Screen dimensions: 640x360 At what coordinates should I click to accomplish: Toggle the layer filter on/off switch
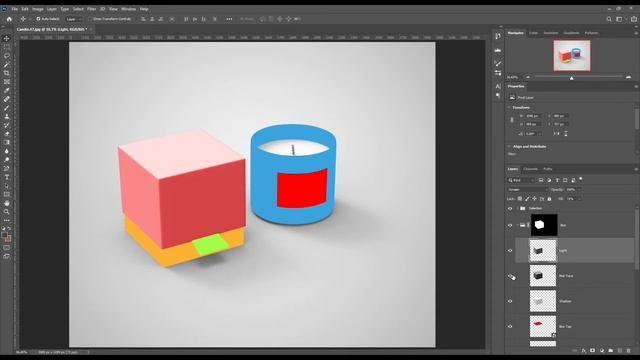tap(581, 179)
